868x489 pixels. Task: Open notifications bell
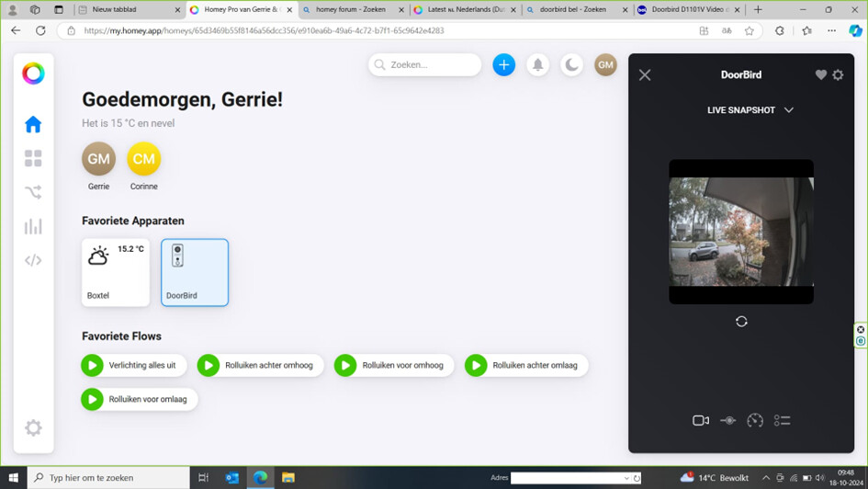pyautogui.click(x=537, y=64)
